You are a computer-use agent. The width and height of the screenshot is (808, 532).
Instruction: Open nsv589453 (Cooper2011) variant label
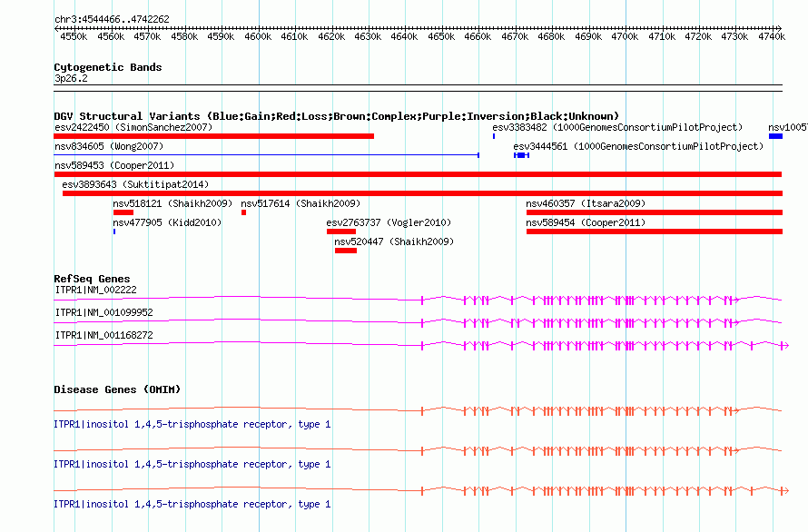click(114, 165)
